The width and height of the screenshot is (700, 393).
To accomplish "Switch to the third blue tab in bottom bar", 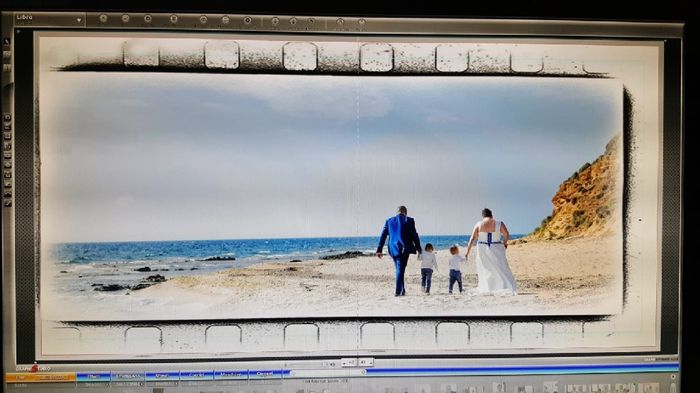I will (x=162, y=376).
